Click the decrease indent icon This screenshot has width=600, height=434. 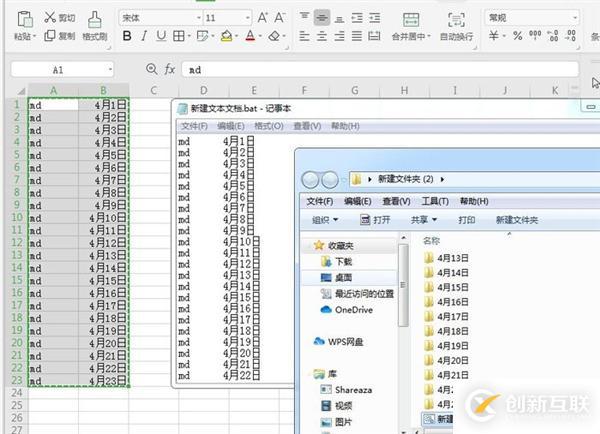[357, 18]
